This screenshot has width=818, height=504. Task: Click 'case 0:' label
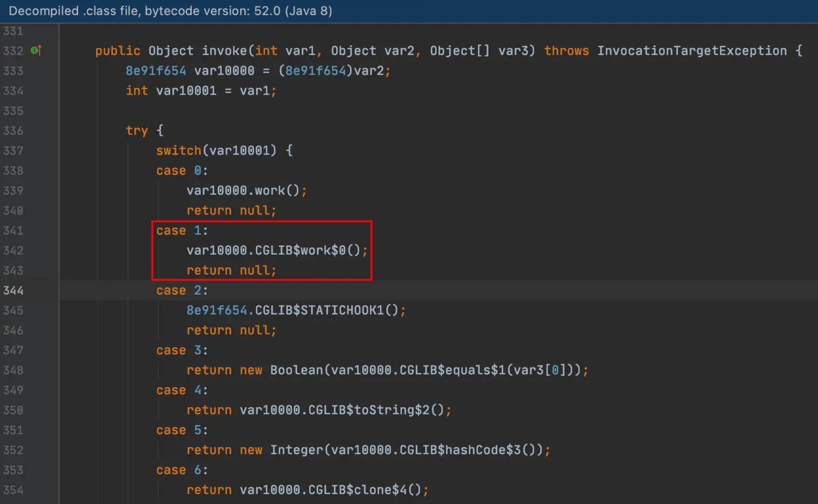[x=182, y=171]
